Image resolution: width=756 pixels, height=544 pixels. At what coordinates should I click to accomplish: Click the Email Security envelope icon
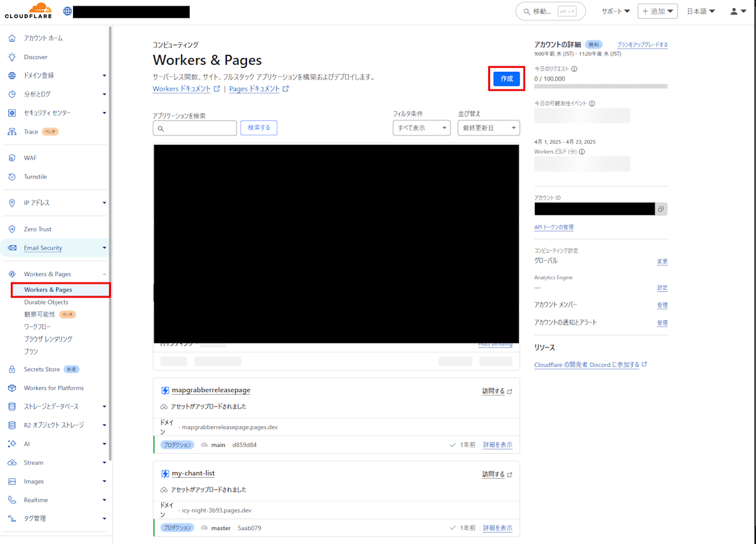pyautogui.click(x=12, y=248)
